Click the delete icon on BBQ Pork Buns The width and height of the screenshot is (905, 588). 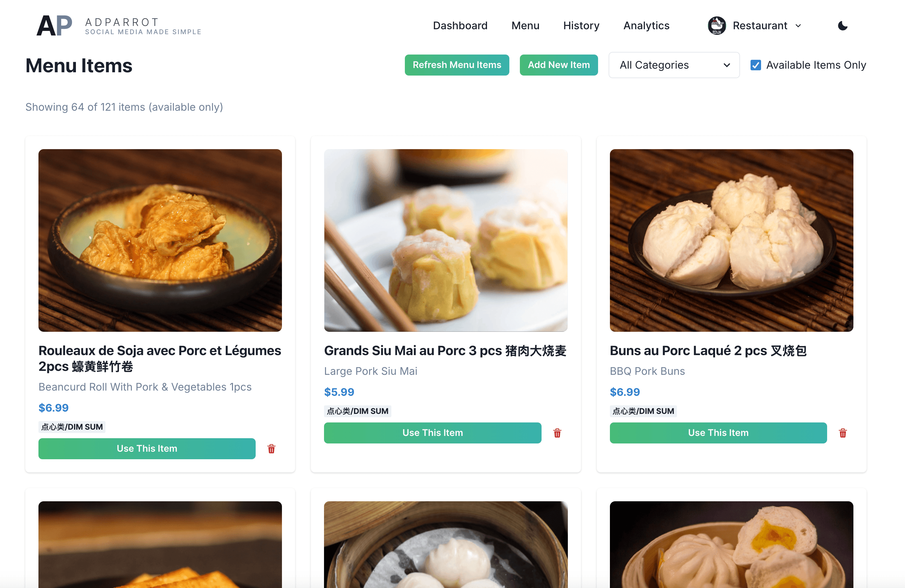coord(842,433)
